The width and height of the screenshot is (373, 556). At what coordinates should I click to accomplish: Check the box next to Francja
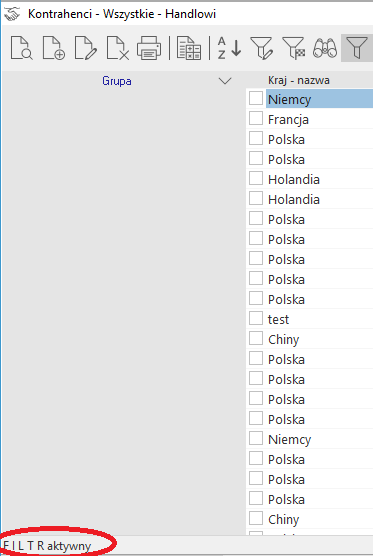256,118
